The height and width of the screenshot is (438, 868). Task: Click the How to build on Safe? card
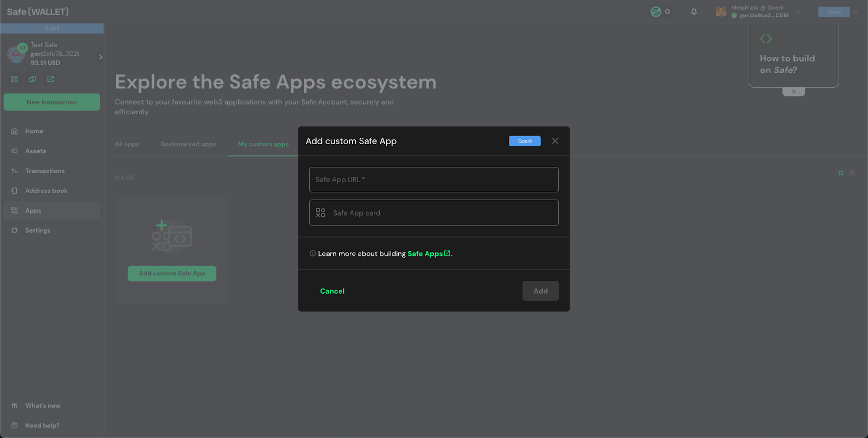794,55
